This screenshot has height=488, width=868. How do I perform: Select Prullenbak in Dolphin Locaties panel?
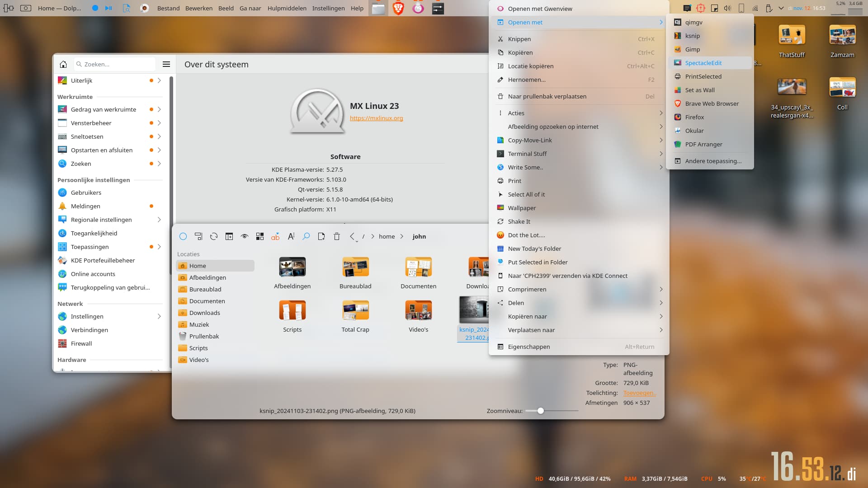coord(215,336)
